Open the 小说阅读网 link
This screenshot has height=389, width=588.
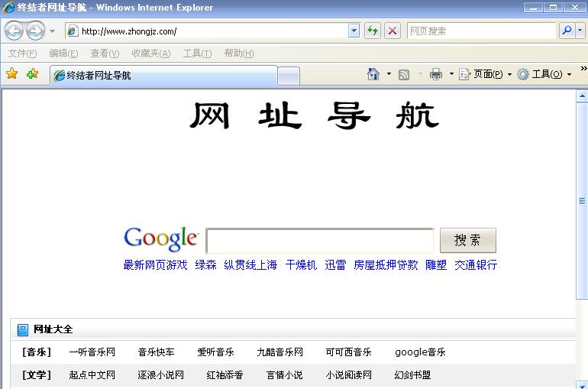click(348, 375)
